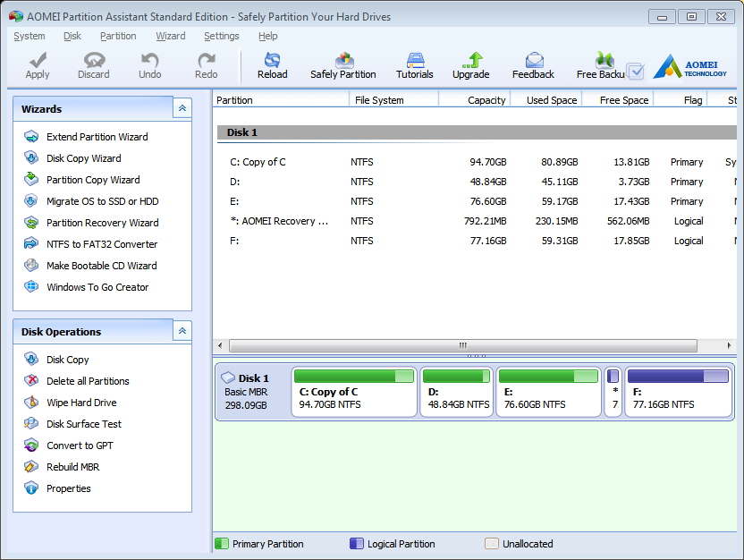Sort by the Flag column header
This screenshot has height=560, width=744.
tap(681, 100)
